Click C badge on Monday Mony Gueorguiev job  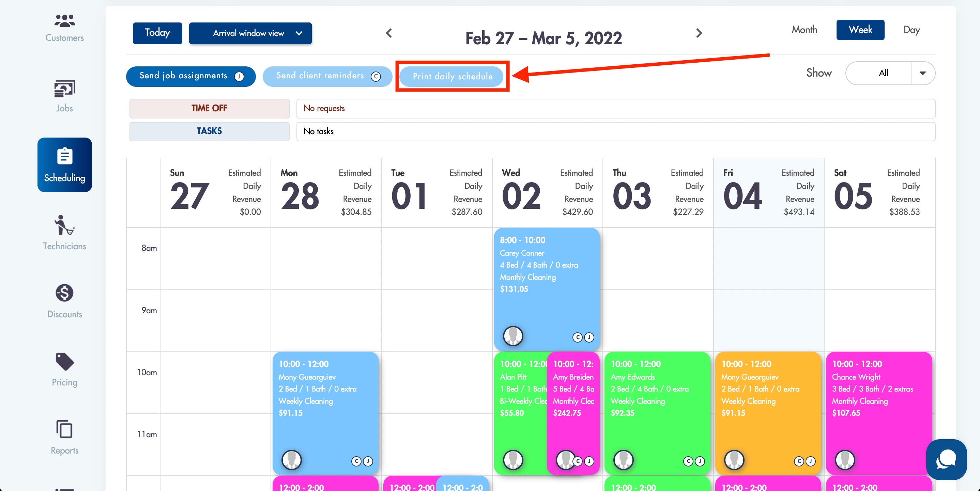click(x=356, y=461)
